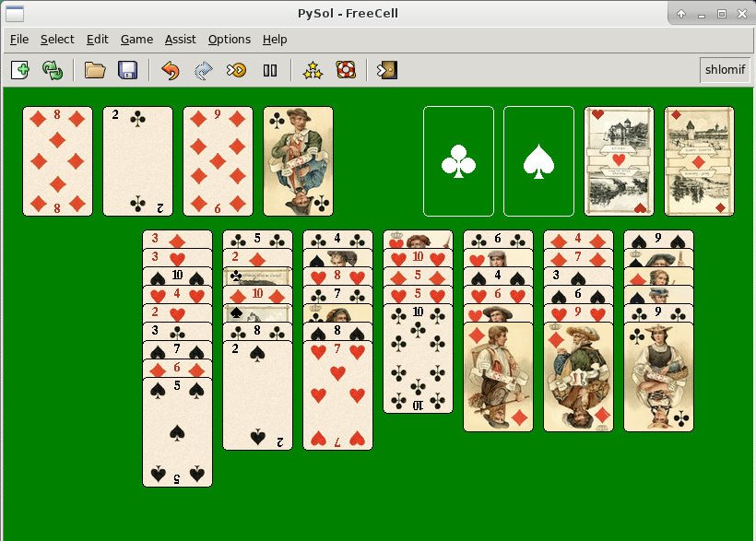Redo the undone move

[x=203, y=70]
